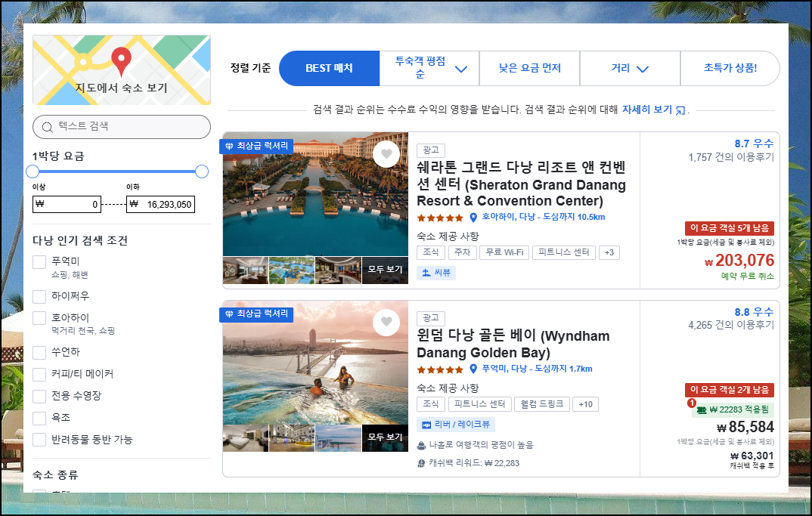The image size is (812, 516).
Task: Click the Sheraton price ₩203,076
Action: point(739,261)
